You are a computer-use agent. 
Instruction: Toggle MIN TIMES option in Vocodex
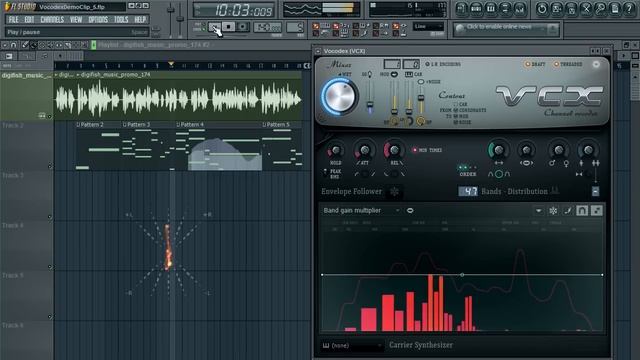click(427, 150)
